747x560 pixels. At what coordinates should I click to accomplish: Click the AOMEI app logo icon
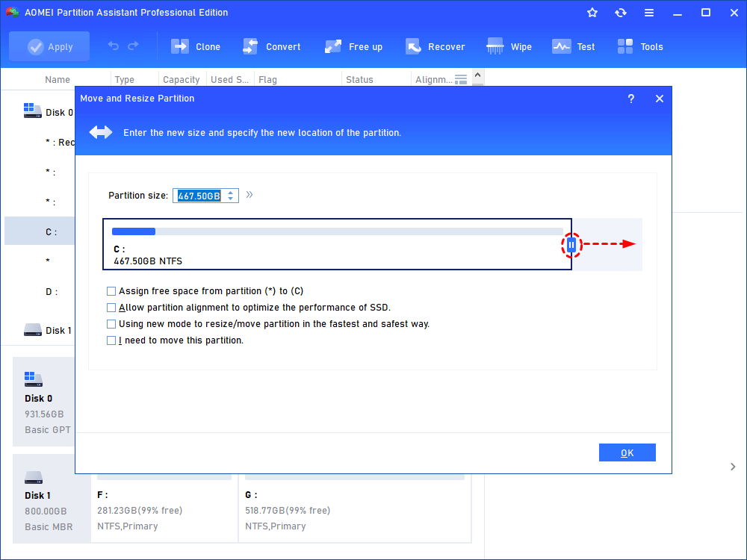coord(12,13)
